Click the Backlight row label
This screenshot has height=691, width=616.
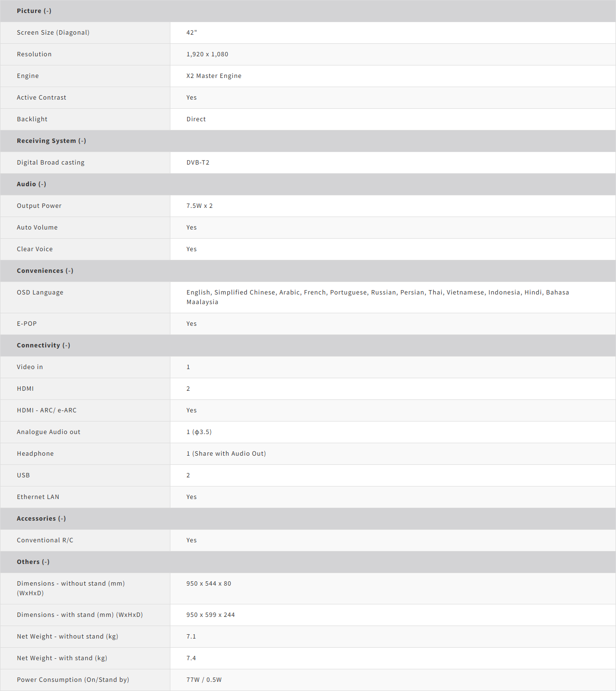pyautogui.click(x=32, y=119)
